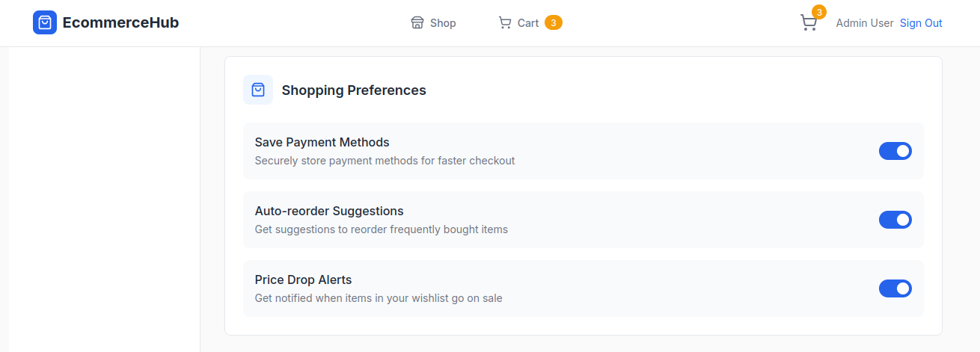The image size is (980, 352).
Task: Disable the Save Payment Methods toggle
Action: tap(895, 151)
